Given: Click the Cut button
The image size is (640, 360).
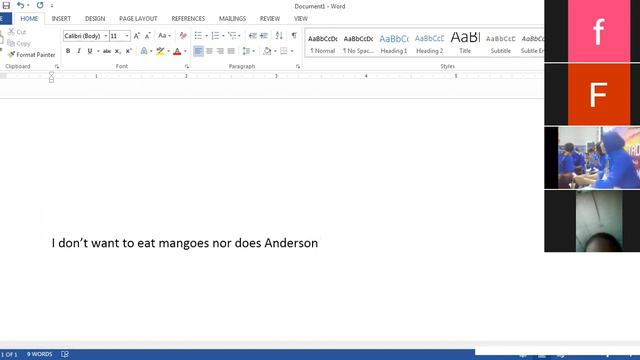Looking at the screenshot, I should [x=17, y=32].
